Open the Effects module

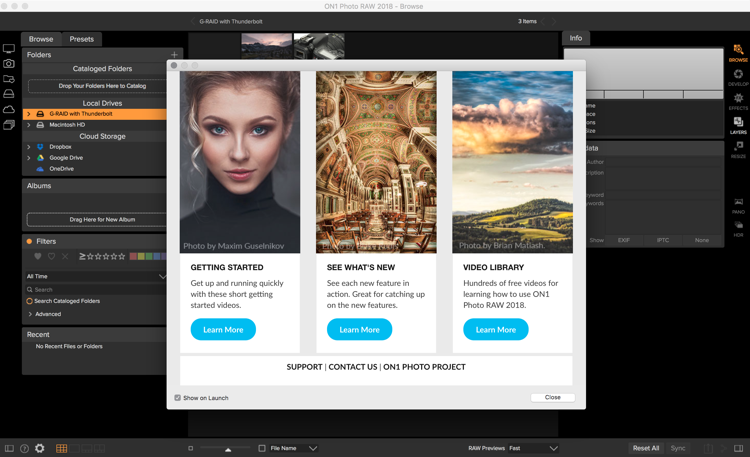[738, 101]
